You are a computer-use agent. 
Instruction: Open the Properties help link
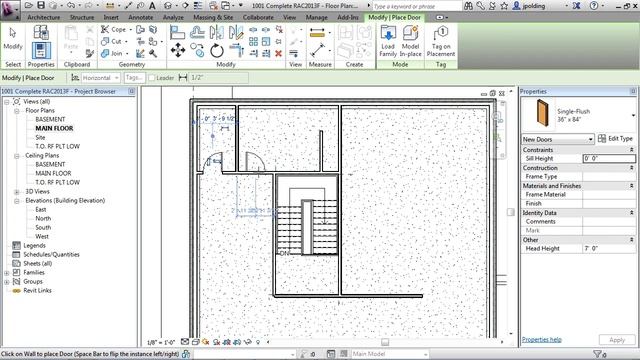542,340
